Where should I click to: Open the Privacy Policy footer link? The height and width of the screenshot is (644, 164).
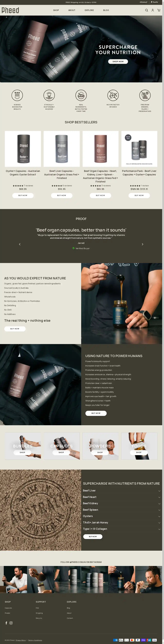pos(21,640)
